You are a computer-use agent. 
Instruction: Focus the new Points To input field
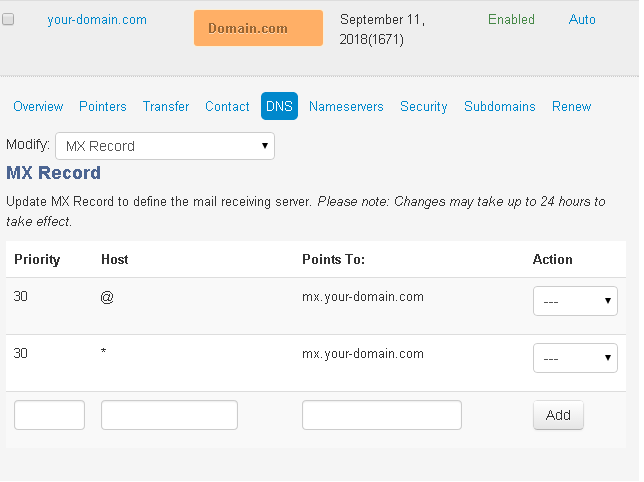(x=382, y=415)
